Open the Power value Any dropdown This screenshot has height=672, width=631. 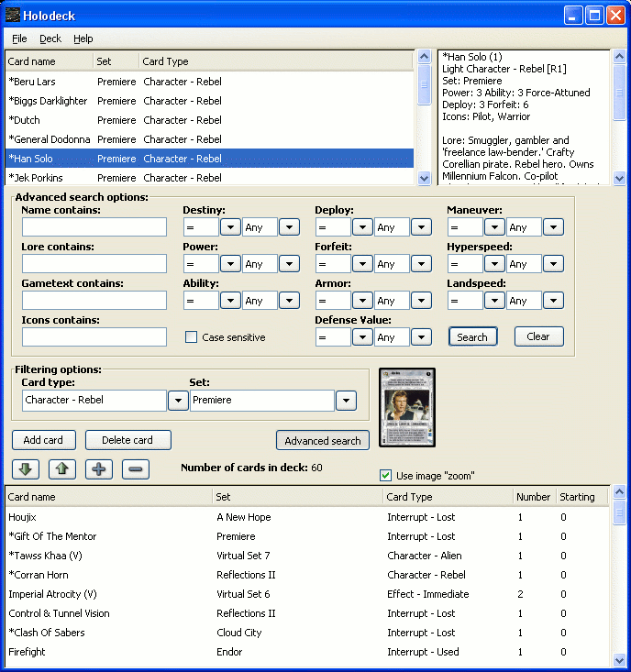[289, 263]
